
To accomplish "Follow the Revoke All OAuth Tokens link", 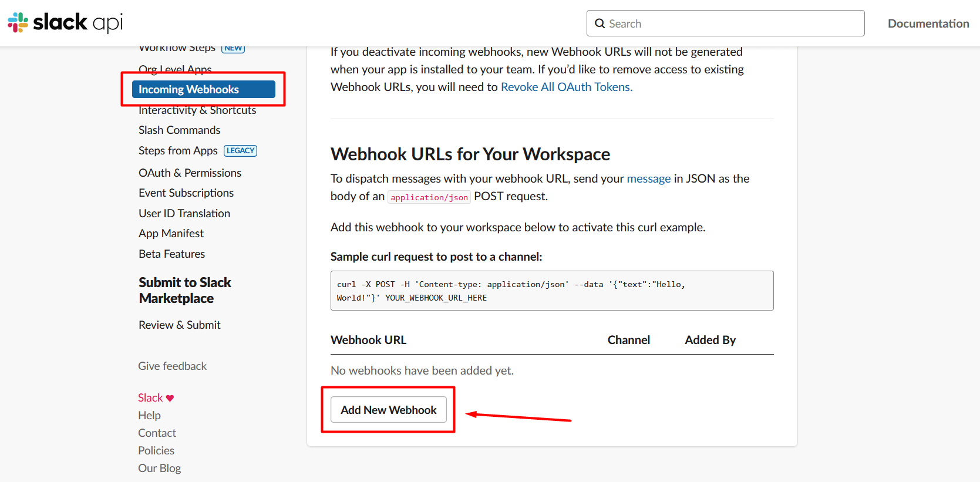I will [x=566, y=87].
